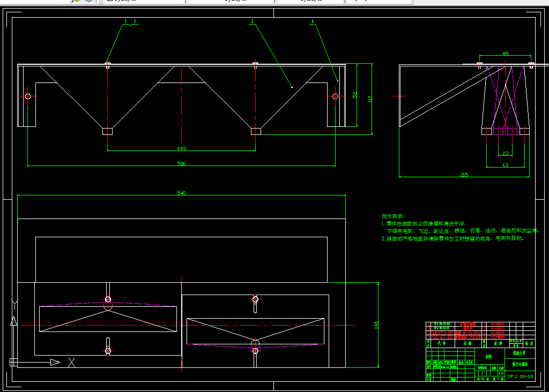Pick the 63 dimension value
This screenshot has height=392, width=549.
pyautogui.click(x=505, y=165)
